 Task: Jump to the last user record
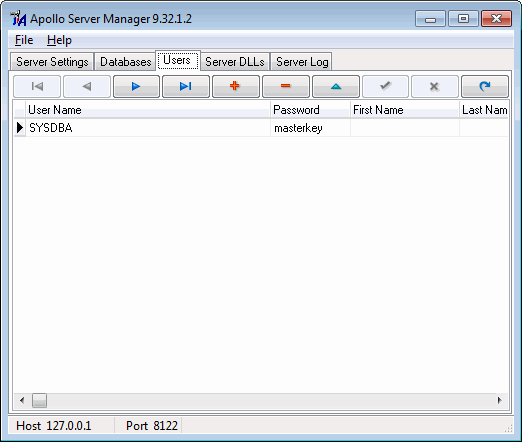pos(186,86)
